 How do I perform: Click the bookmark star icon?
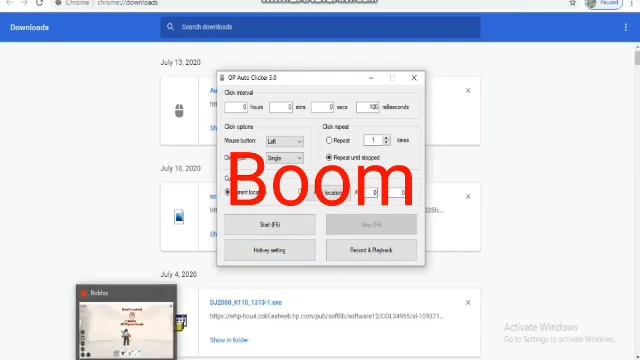(x=573, y=3)
